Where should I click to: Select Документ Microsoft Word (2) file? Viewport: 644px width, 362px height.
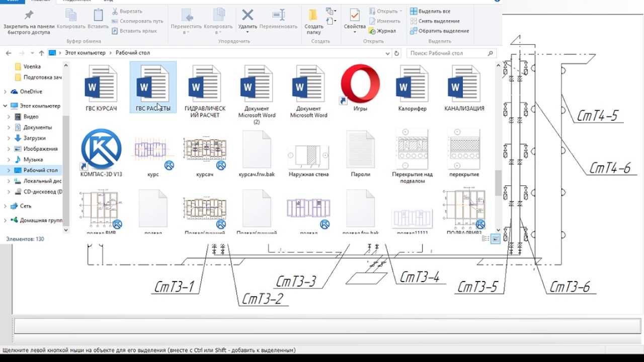click(x=257, y=94)
